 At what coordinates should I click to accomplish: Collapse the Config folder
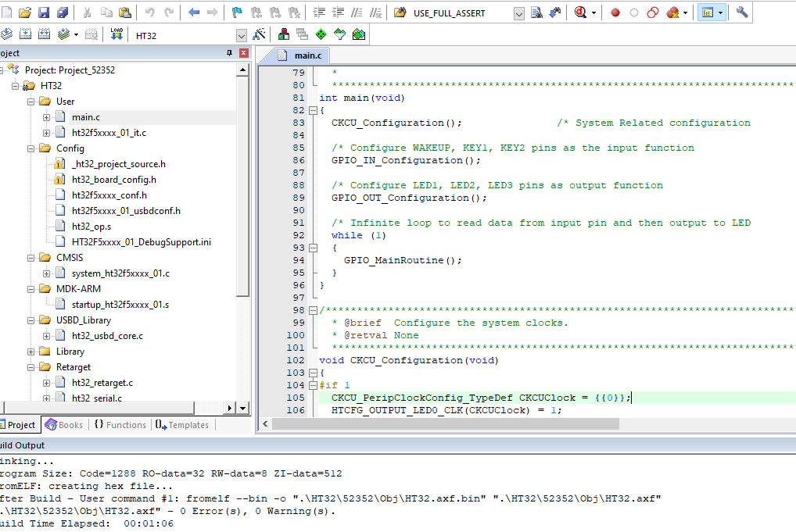(x=31, y=148)
